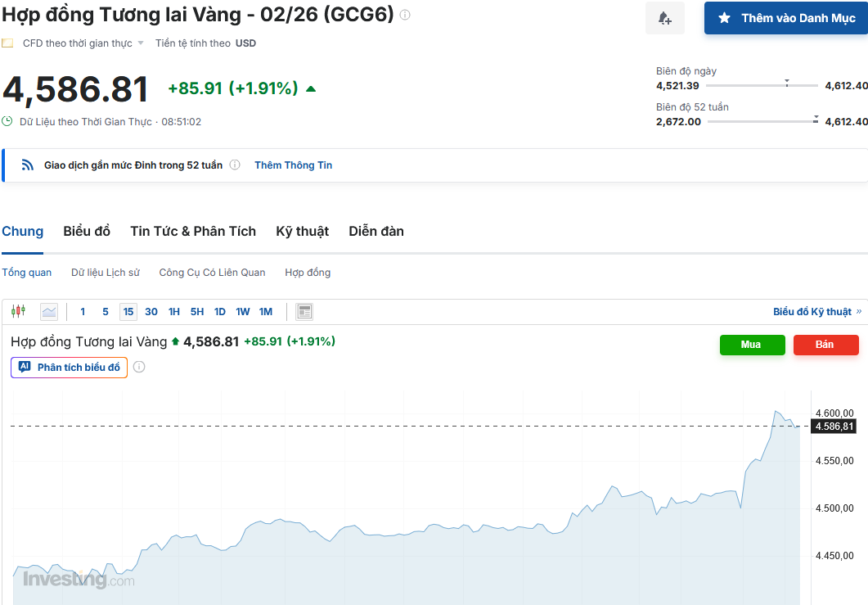868x605 pixels.
Task: Select the area chart type icon
Action: pos(49,311)
